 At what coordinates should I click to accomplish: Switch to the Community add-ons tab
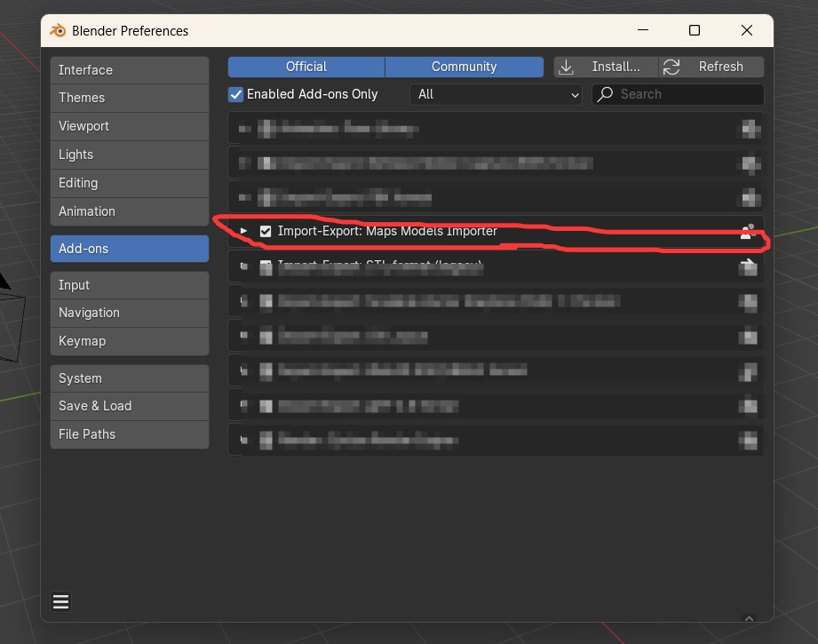[464, 66]
